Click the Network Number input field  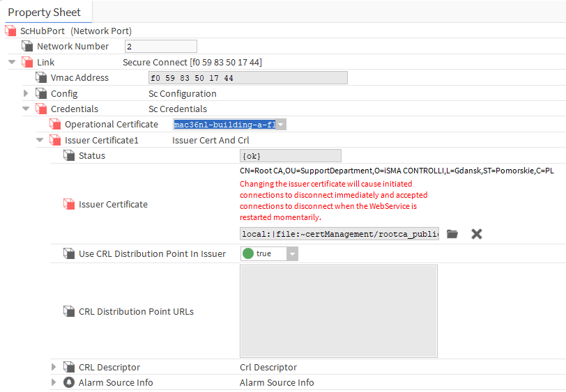(x=160, y=46)
